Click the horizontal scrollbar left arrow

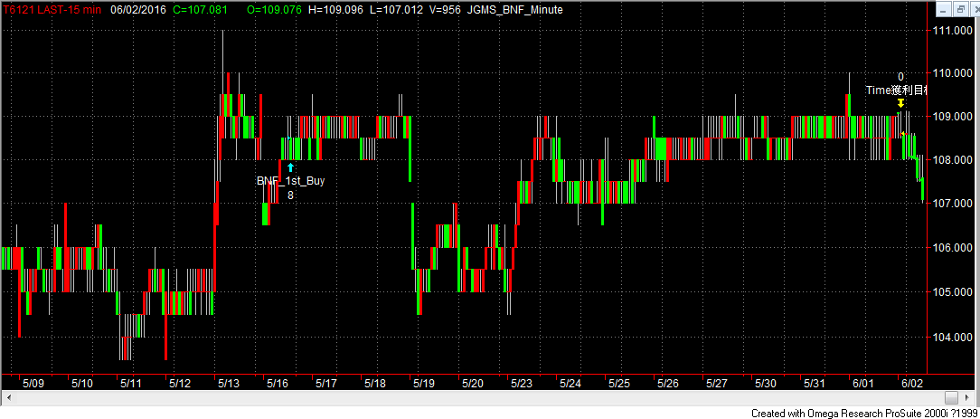8,398
